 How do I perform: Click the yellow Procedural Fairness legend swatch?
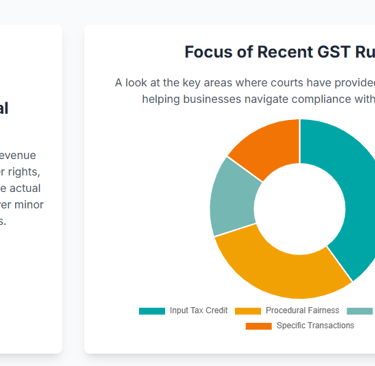tap(248, 311)
